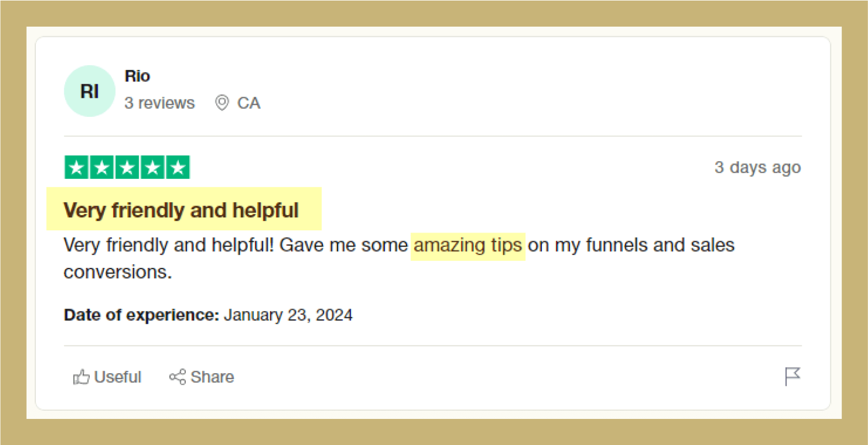Click the RI avatar circle

point(90,91)
